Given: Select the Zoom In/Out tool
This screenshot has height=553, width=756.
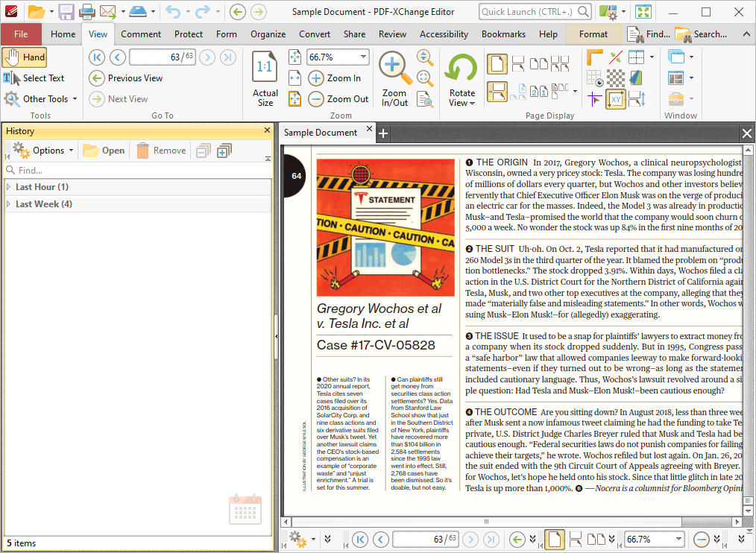Looking at the screenshot, I should point(395,78).
